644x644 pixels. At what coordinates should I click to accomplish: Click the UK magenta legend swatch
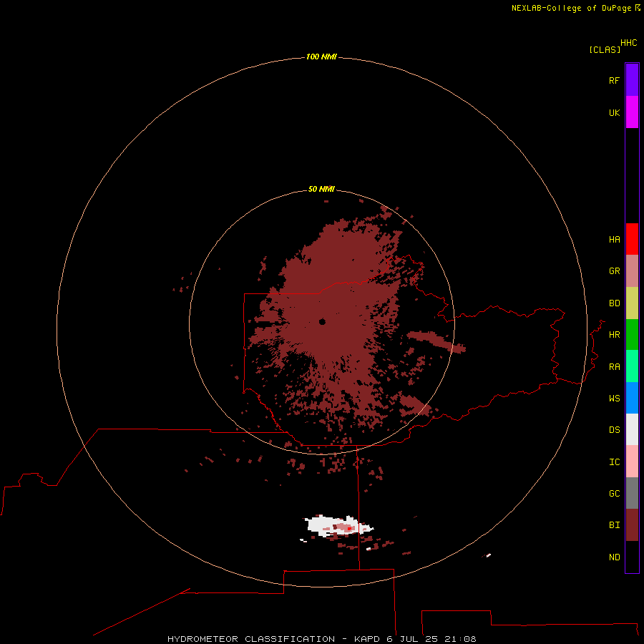click(632, 112)
